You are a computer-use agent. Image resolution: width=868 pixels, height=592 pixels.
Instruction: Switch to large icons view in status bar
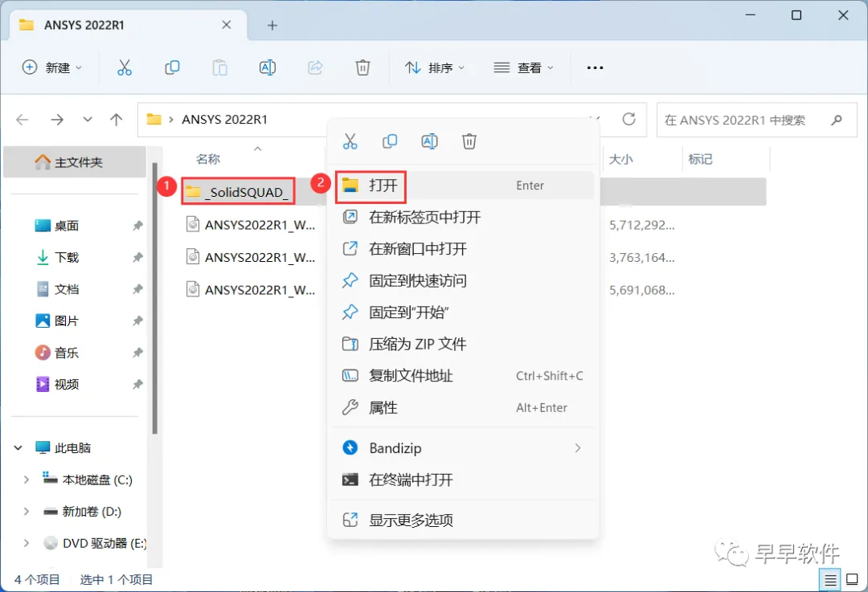pos(853,580)
